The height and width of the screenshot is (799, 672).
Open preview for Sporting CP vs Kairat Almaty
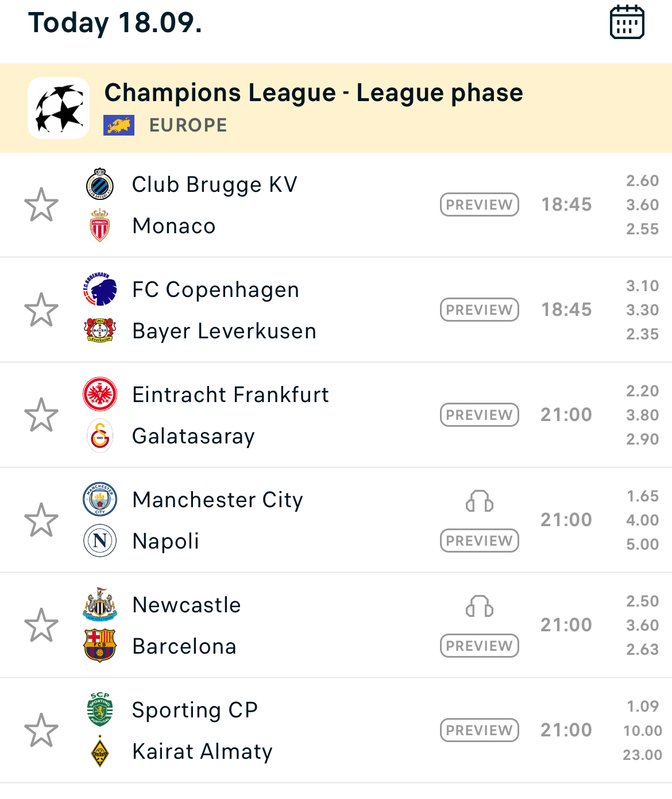coord(480,731)
